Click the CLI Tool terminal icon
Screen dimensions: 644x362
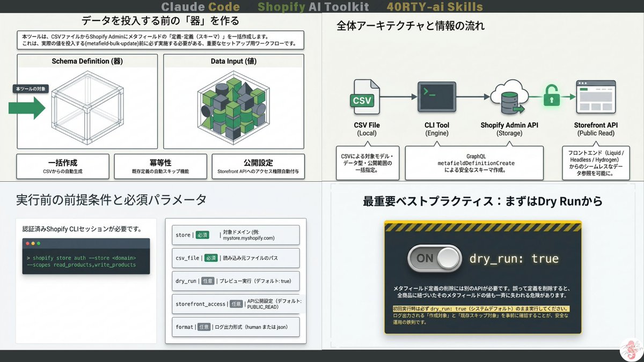(436, 96)
